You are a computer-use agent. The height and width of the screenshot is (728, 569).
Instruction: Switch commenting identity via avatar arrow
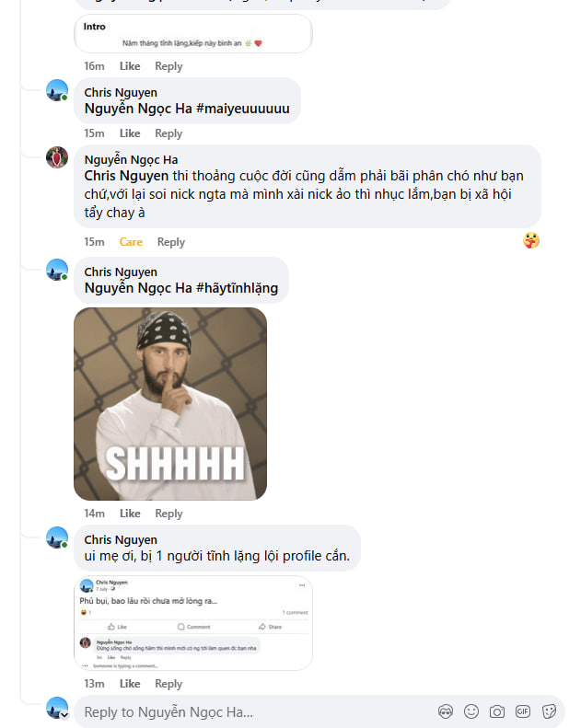tap(64, 714)
